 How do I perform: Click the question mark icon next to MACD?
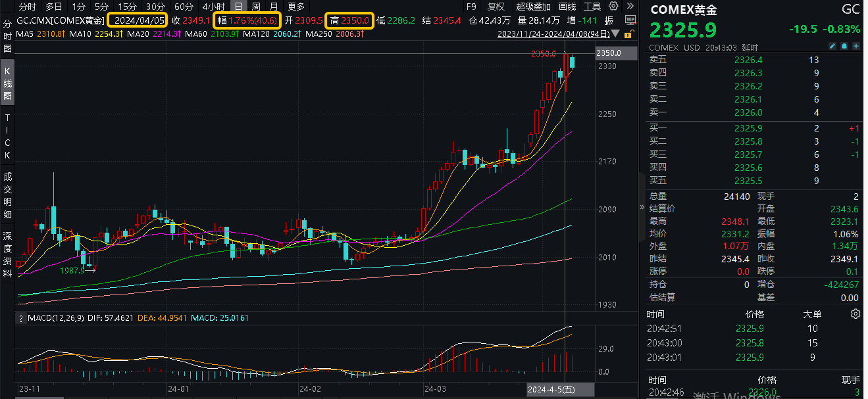[21, 317]
